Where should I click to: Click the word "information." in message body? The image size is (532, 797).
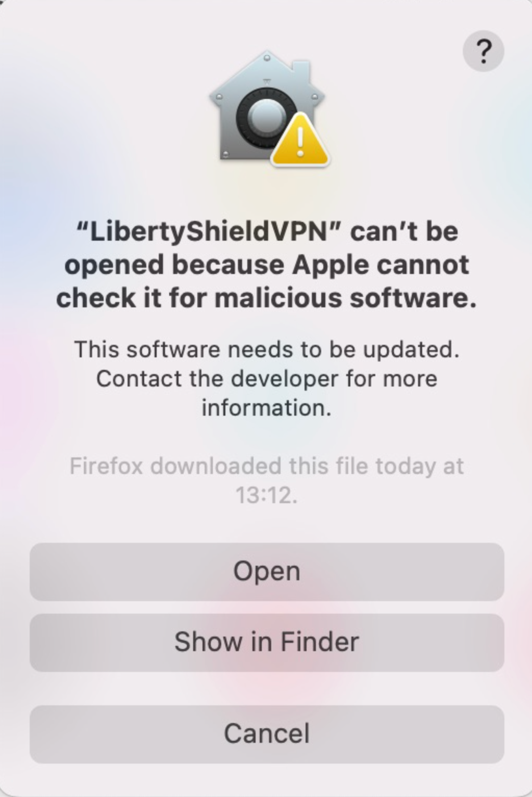tap(267, 408)
